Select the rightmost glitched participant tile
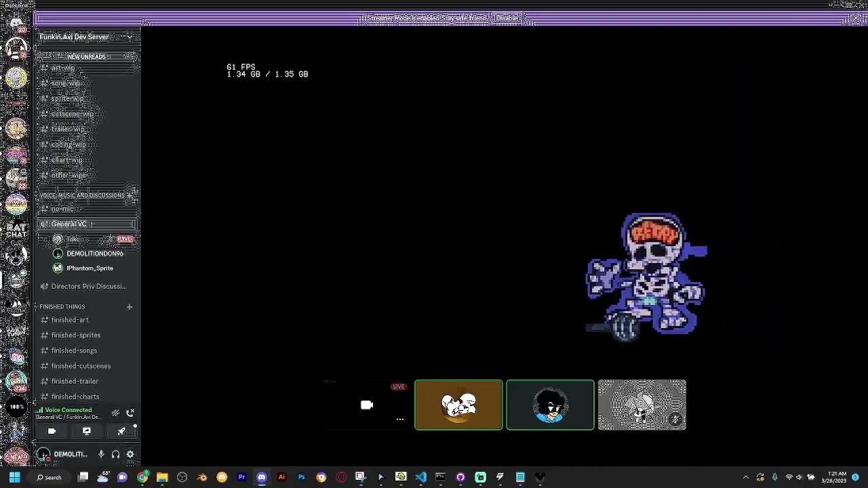868x488 pixels. pyautogui.click(x=642, y=405)
